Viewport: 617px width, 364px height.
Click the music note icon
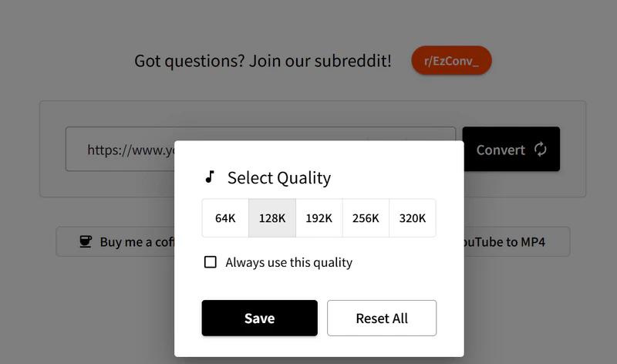(x=209, y=177)
